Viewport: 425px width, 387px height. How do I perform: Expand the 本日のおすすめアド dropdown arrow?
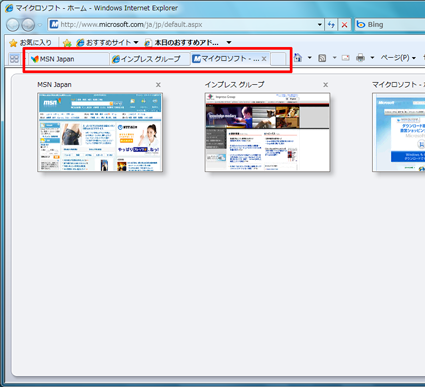tap(229, 42)
